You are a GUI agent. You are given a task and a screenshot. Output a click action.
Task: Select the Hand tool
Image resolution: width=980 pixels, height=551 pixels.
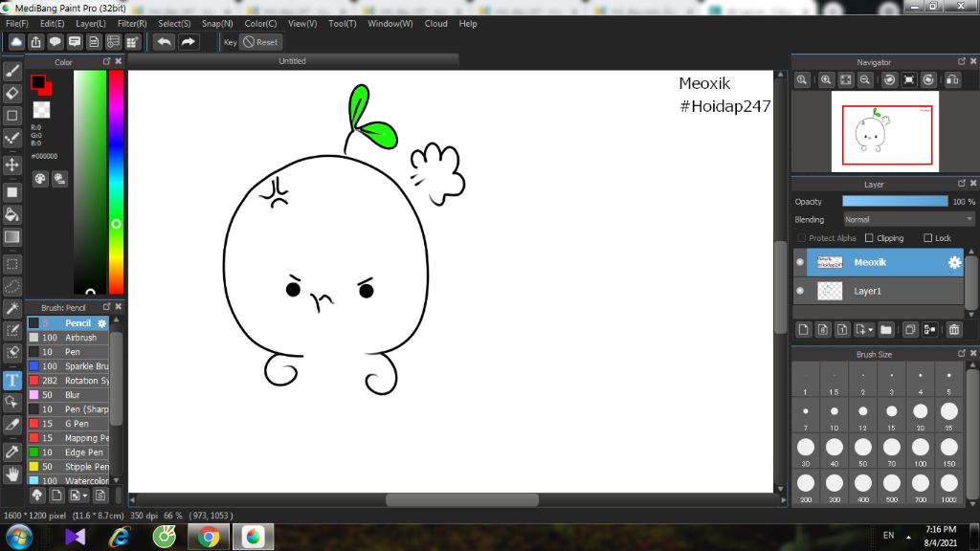click(11, 474)
